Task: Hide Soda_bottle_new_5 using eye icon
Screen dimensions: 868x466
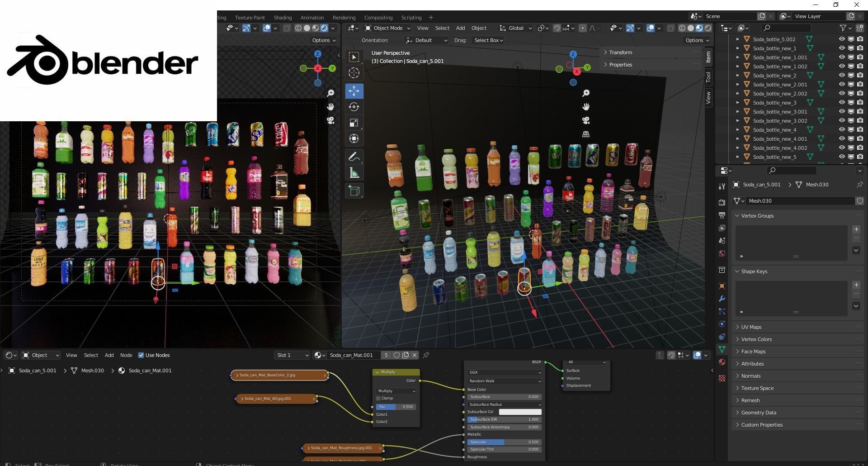Action: 842,157
